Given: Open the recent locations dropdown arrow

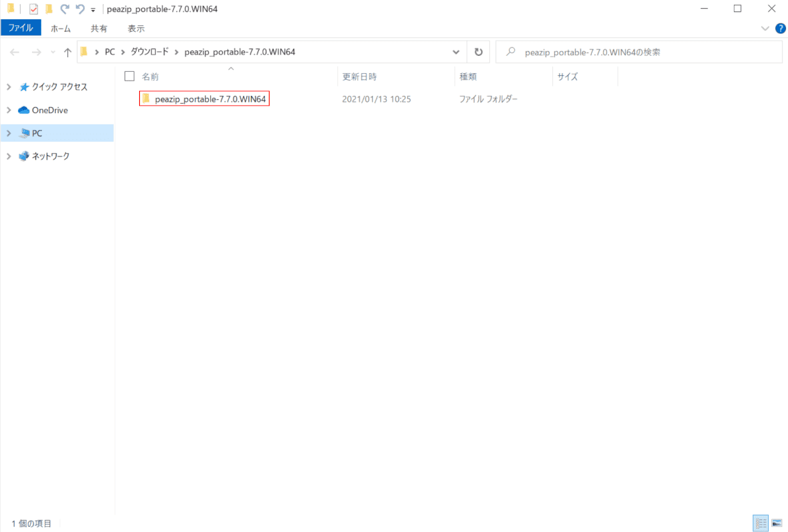Looking at the screenshot, I should 53,53.
